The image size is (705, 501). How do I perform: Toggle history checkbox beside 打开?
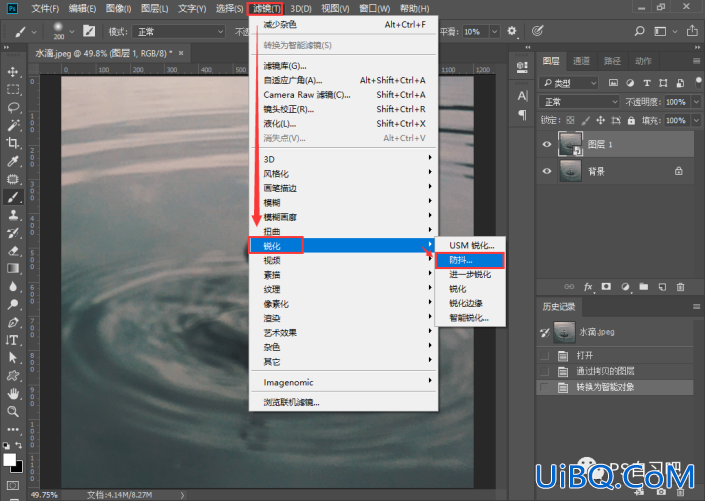pyautogui.click(x=545, y=356)
